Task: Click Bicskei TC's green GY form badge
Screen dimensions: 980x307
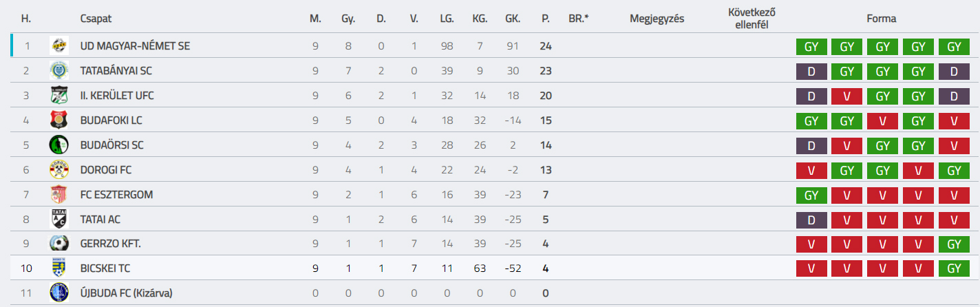Action: coord(954,268)
